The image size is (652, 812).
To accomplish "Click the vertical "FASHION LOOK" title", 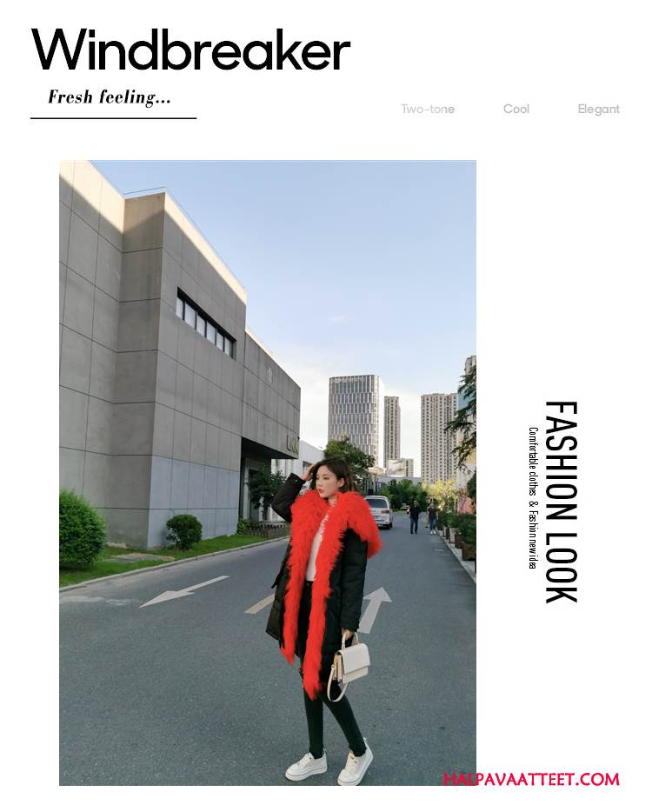I will pyautogui.click(x=562, y=502).
